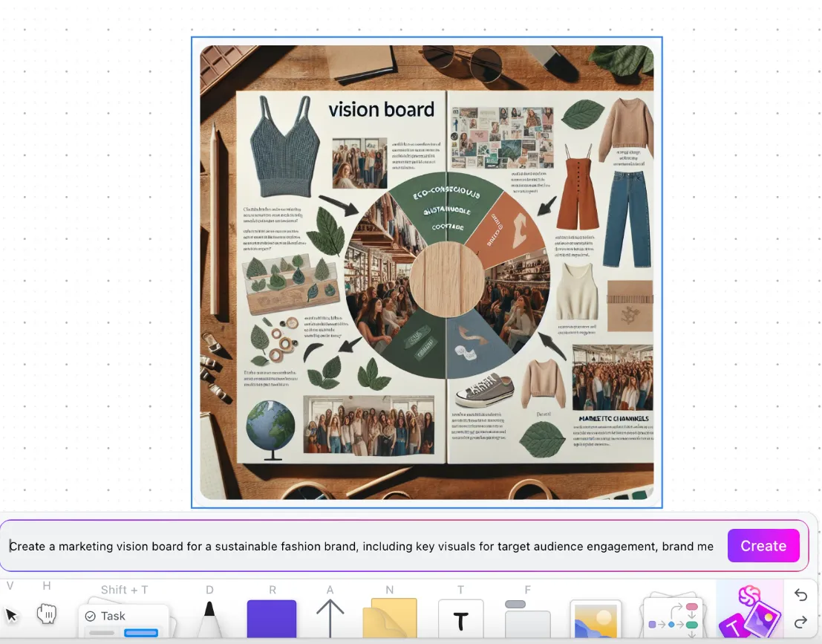Undo the last whiteboard action
Viewport: 822px width, 644px height.
800,595
